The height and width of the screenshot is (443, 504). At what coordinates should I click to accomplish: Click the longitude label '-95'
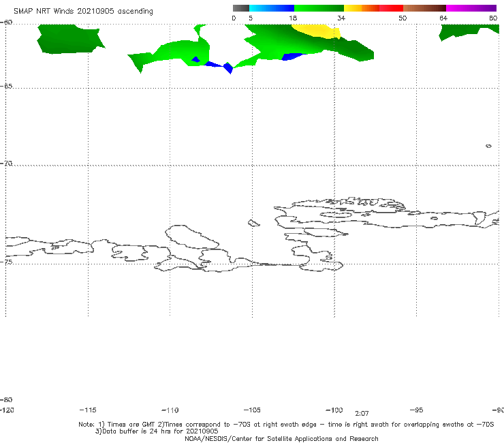[417, 410]
